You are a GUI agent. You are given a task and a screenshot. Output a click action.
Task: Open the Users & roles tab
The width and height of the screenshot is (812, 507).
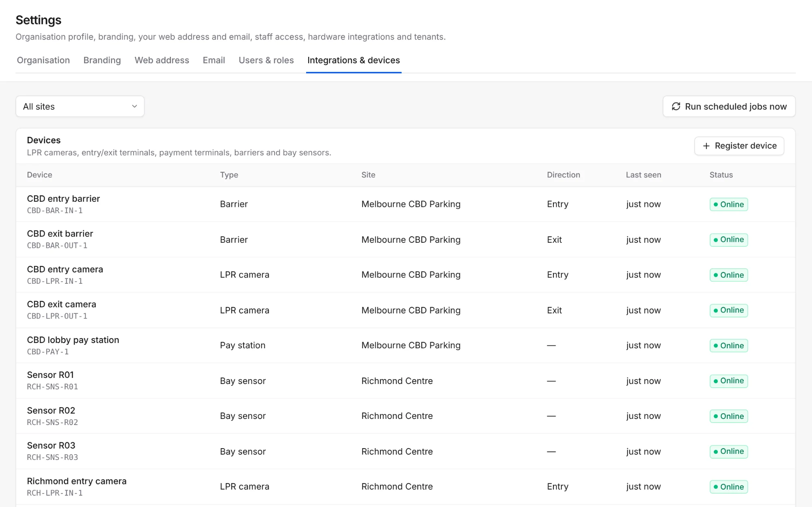tap(266, 60)
